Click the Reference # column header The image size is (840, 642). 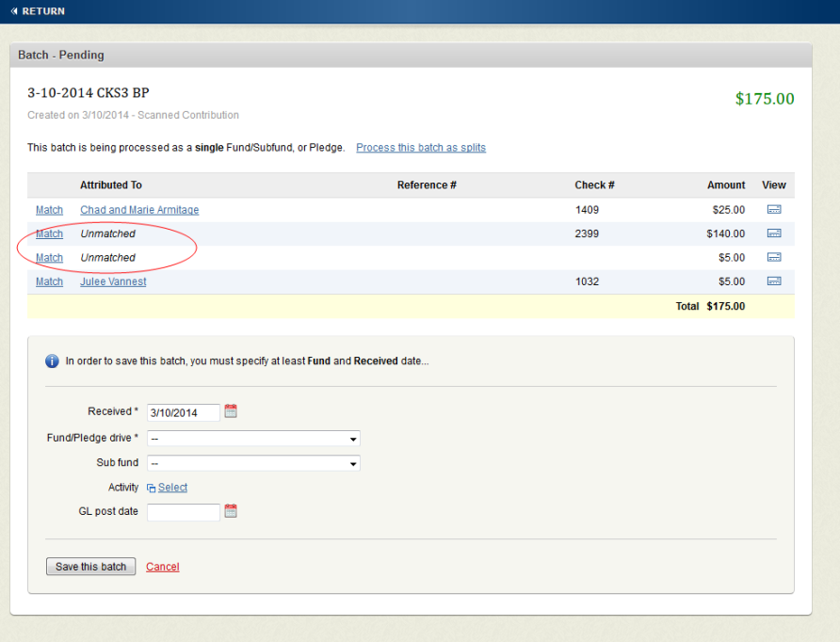(x=427, y=185)
